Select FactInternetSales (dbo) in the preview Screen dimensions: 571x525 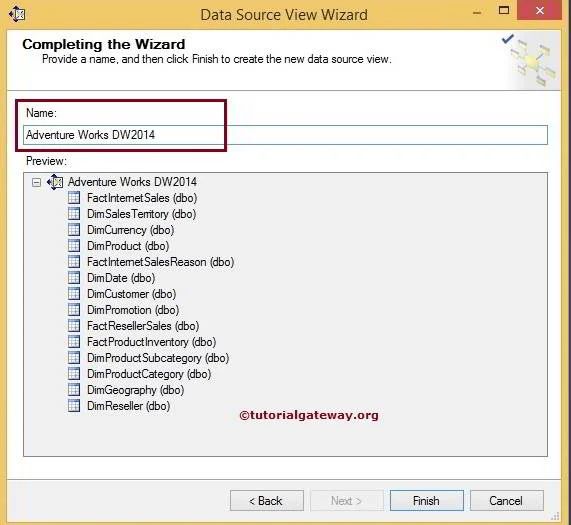pos(142,198)
